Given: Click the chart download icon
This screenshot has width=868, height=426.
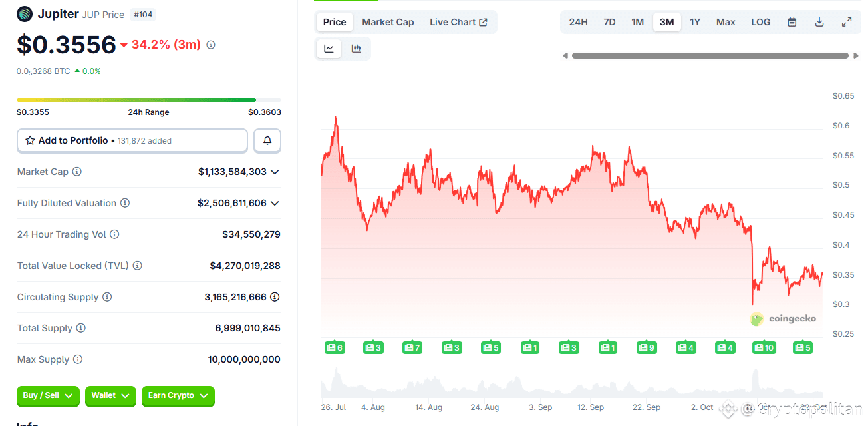Looking at the screenshot, I should [819, 21].
